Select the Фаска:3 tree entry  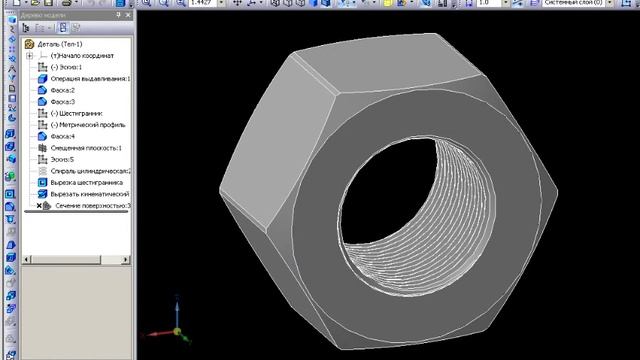point(62,102)
